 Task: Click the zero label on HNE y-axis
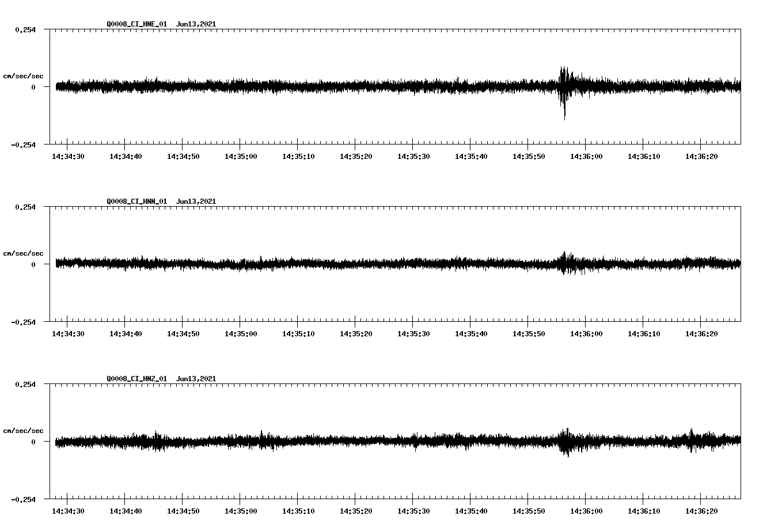tap(33, 88)
